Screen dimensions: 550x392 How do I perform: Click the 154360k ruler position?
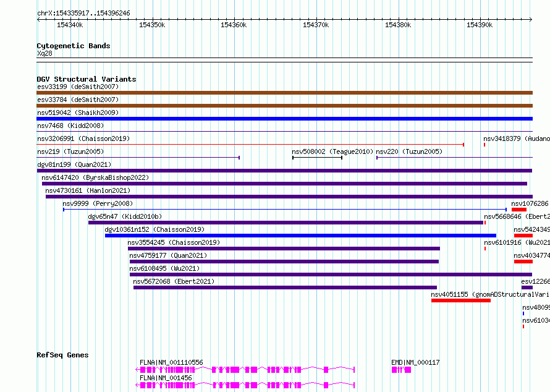click(234, 25)
